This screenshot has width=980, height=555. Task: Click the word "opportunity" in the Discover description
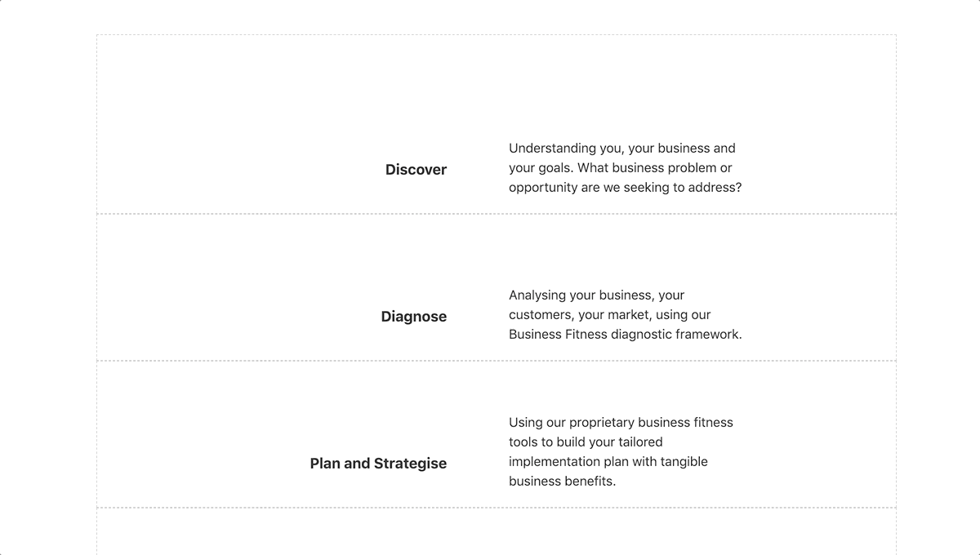(x=541, y=188)
